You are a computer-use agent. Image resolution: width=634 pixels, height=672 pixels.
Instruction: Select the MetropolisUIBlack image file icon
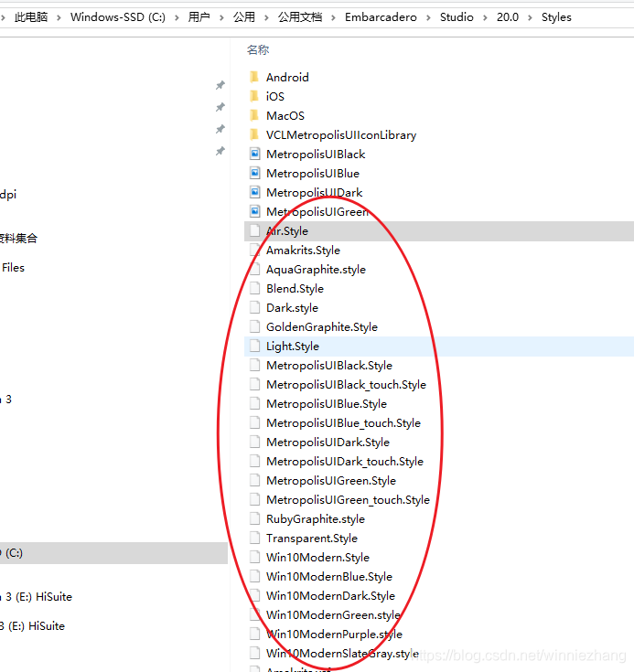255,154
